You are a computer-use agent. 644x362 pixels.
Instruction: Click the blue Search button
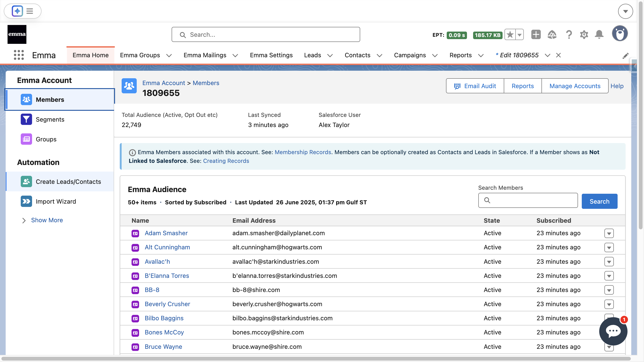[x=599, y=201]
